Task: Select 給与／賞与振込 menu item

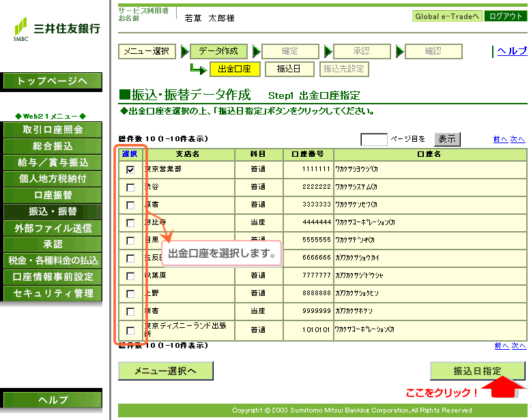Action: 53,162
